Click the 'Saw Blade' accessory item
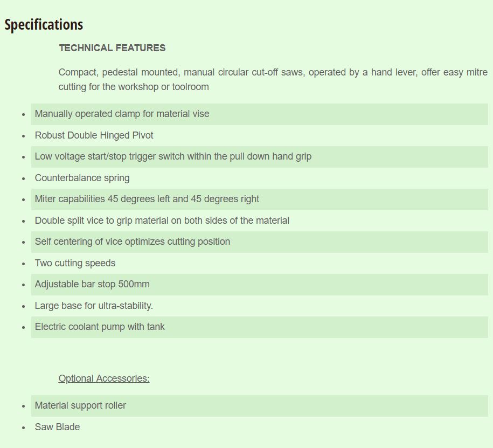This screenshot has width=493, height=448. coord(57,427)
